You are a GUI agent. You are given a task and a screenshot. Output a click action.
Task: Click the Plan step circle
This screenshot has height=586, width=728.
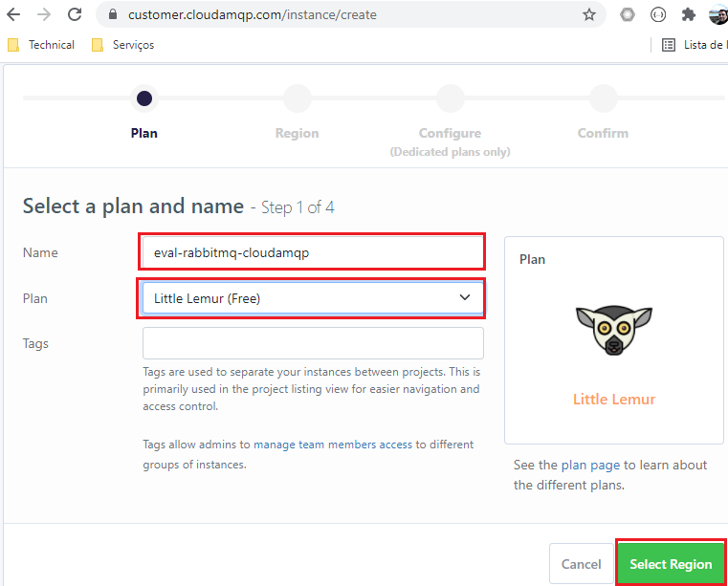144,98
